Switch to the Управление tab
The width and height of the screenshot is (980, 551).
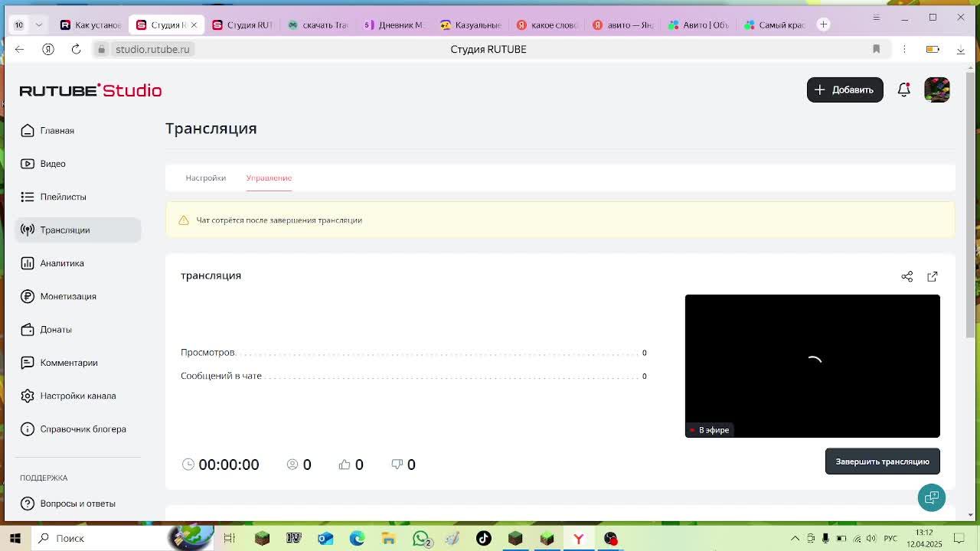coord(269,178)
